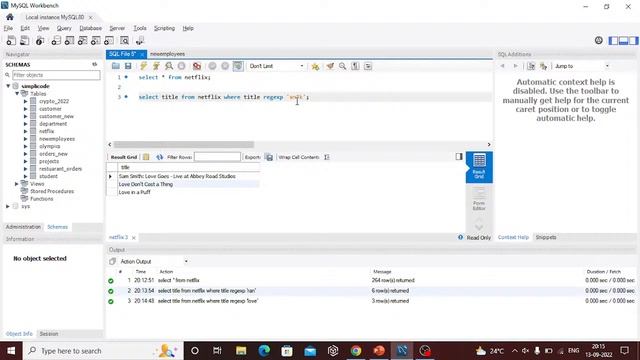Click the Filter Rows input box
Viewport: 640px width, 360px height.
[217, 157]
